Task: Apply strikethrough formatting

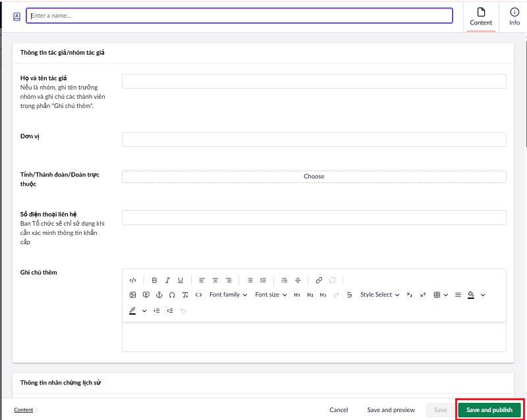Action: click(349, 295)
